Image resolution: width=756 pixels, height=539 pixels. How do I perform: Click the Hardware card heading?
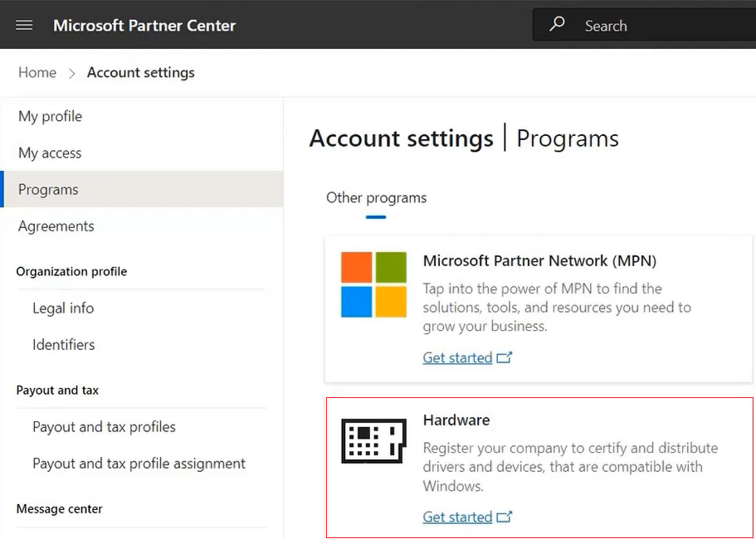[x=456, y=420]
